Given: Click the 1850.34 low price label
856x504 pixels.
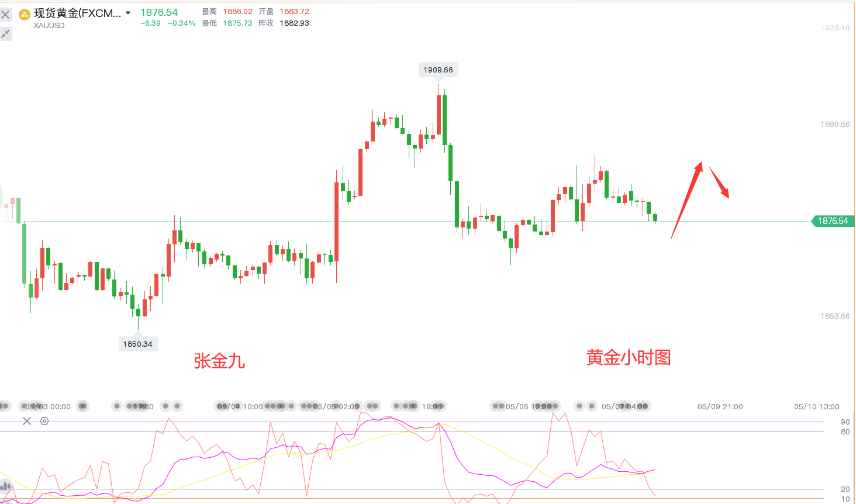Looking at the screenshot, I should [137, 344].
